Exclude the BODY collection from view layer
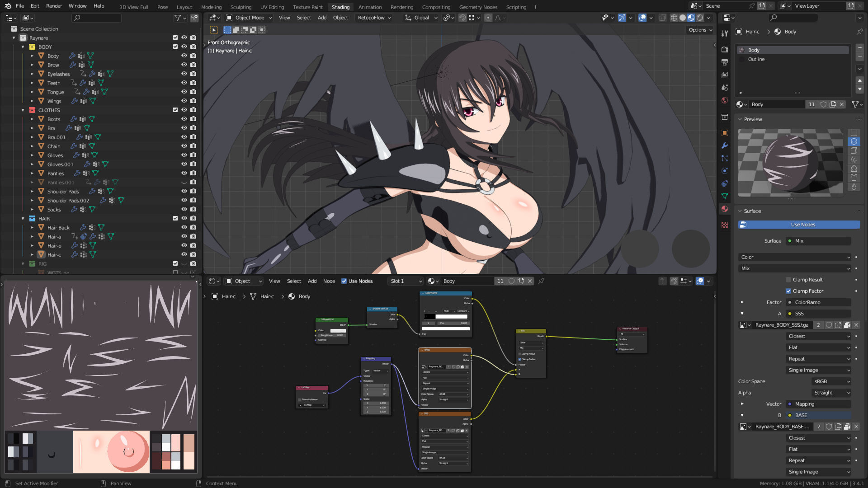 point(175,47)
